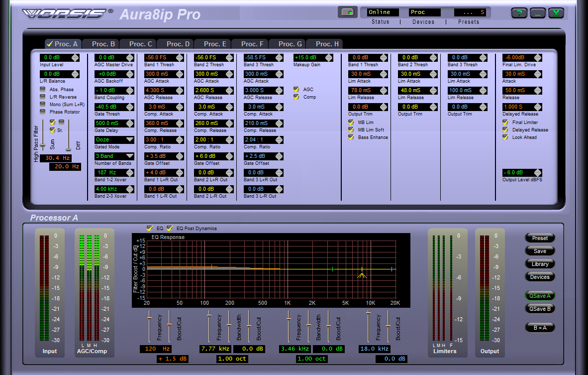Click the Gate Thresh stepper arrows

tap(130, 107)
